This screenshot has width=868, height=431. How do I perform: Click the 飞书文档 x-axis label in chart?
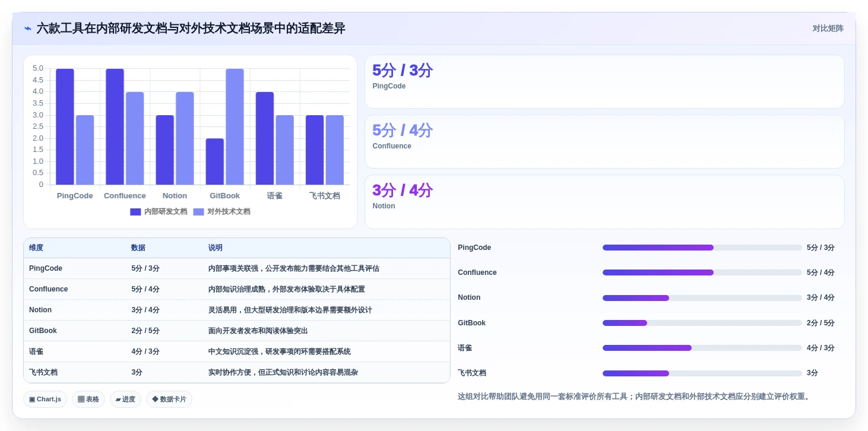[325, 196]
